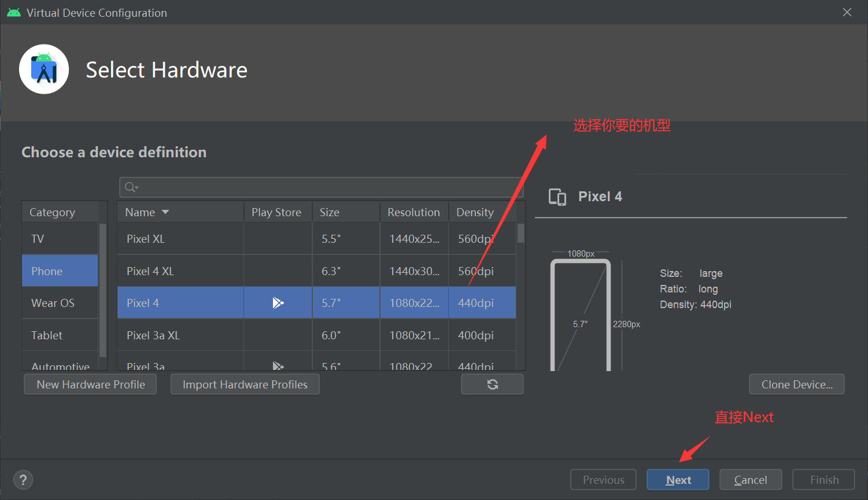Click New Hardware Profile button
This screenshot has height=500, width=868.
pos(90,384)
